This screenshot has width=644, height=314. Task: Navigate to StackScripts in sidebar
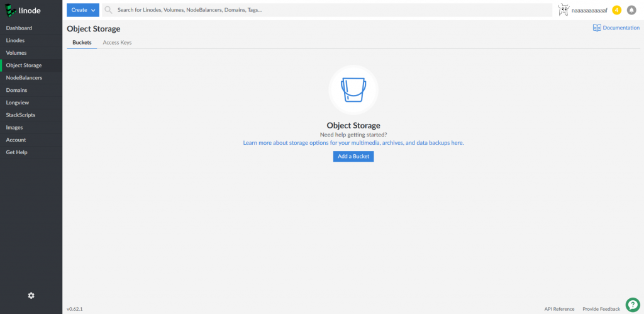point(21,115)
